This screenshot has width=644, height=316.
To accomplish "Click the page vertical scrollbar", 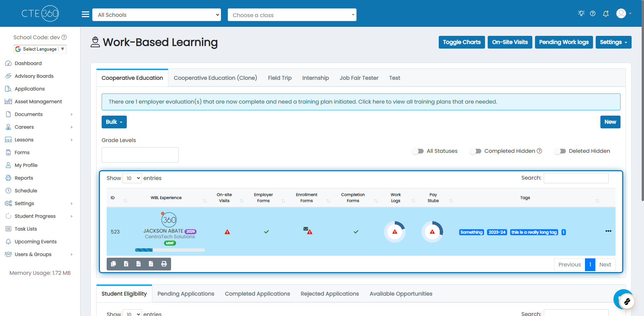I will tap(642, 101).
